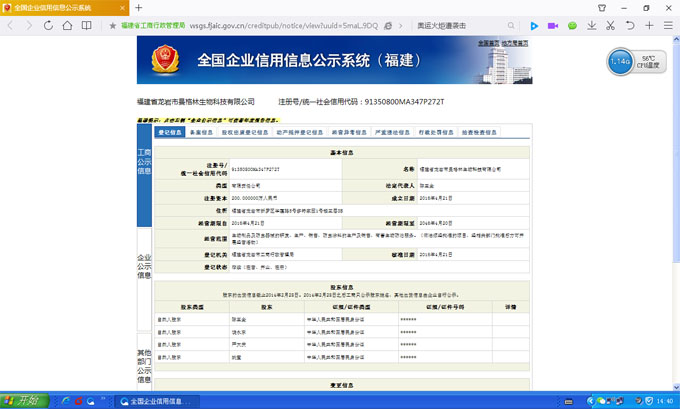Open the security shield tray icon

point(649,401)
